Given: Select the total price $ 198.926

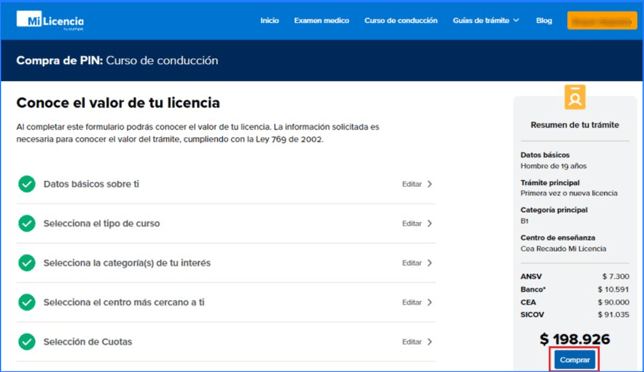Looking at the screenshot, I should (x=575, y=339).
